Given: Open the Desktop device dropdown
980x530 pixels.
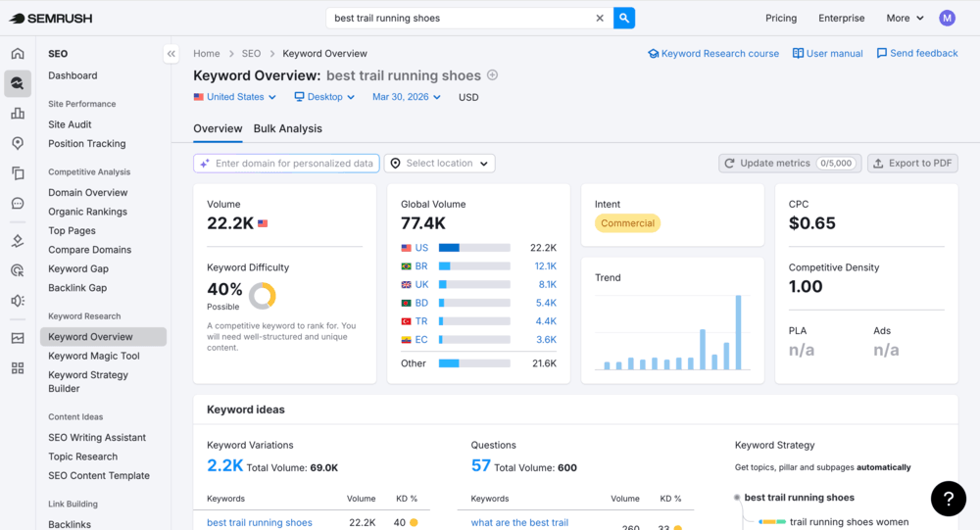Looking at the screenshot, I should [324, 97].
